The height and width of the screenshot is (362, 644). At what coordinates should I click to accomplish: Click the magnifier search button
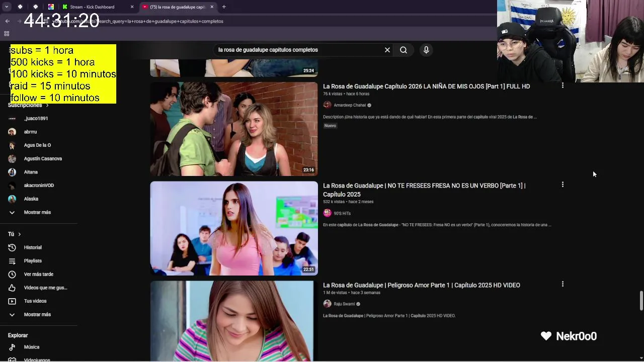tap(404, 50)
